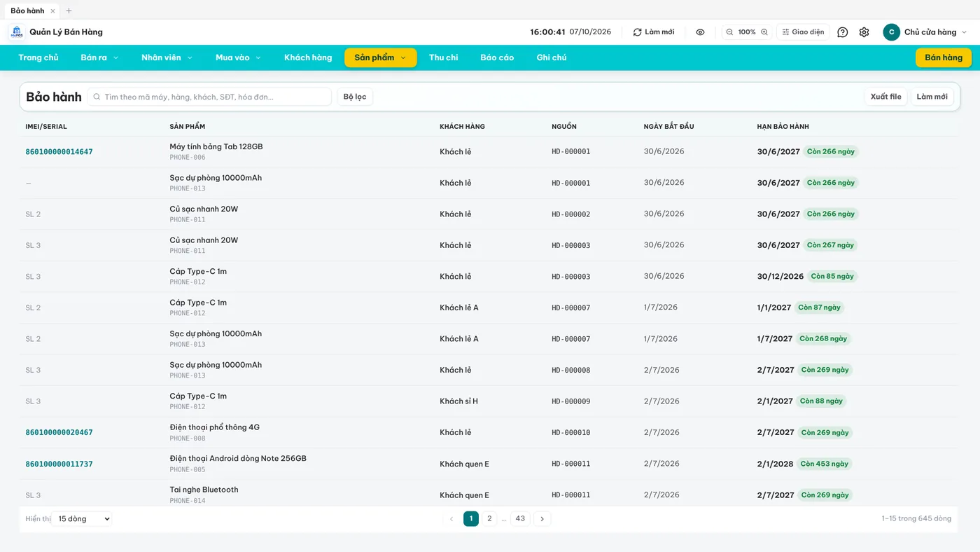This screenshot has height=552, width=980.
Task: Open the help question mark icon
Action: coord(843,32)
